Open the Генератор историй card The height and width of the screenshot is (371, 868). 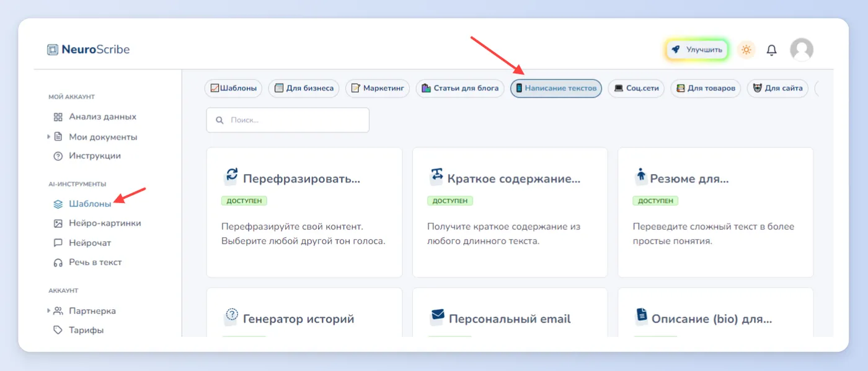[x=304, y=313]
